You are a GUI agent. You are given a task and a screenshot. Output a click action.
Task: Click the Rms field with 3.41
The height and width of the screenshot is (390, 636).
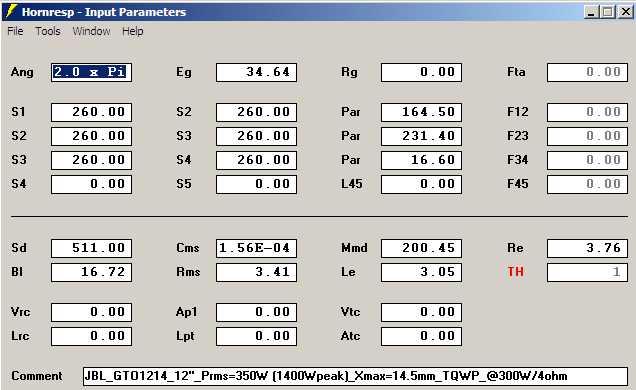tap(256, 272)
